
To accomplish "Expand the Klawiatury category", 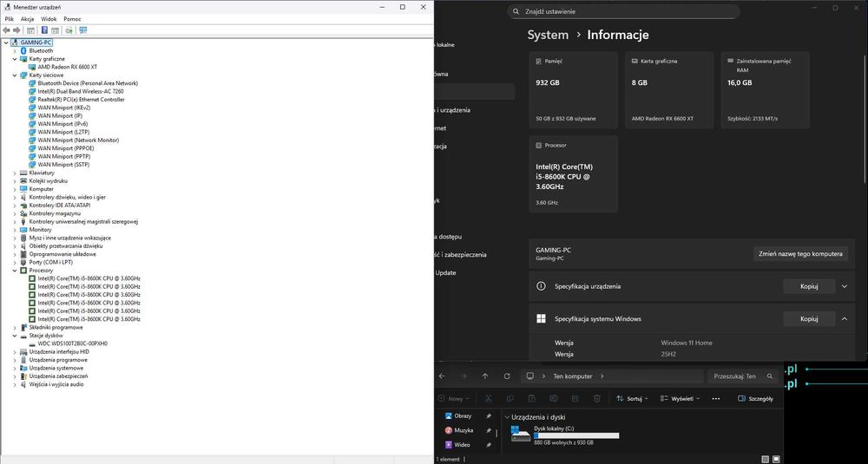I will pyautogui.click(x=15, y=173).
